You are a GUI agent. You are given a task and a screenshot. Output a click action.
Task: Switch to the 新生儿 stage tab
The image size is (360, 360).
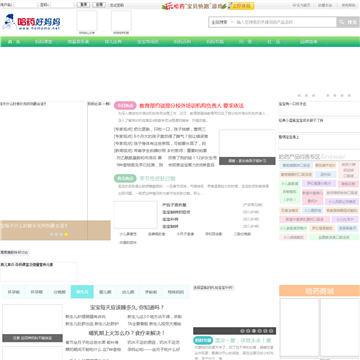(82, 292)
